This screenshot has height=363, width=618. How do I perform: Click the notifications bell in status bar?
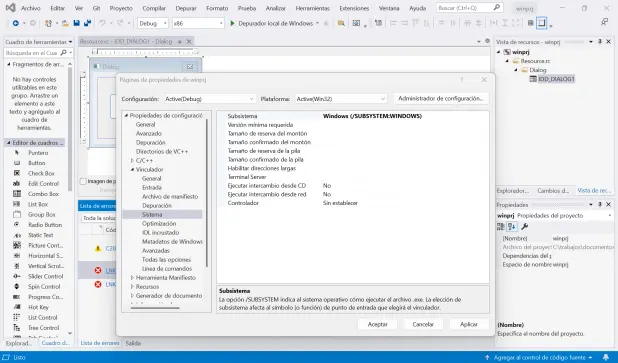click(606, 357)
